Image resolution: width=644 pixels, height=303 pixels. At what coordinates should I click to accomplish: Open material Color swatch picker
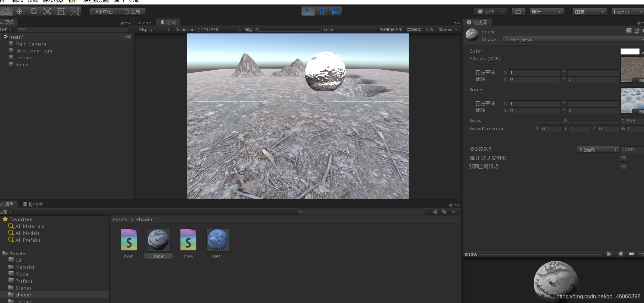(630, 51)
